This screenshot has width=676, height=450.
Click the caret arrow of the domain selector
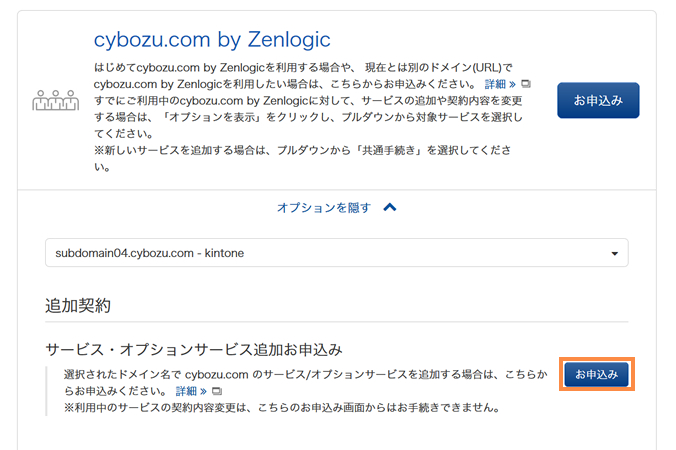(614, 253)
